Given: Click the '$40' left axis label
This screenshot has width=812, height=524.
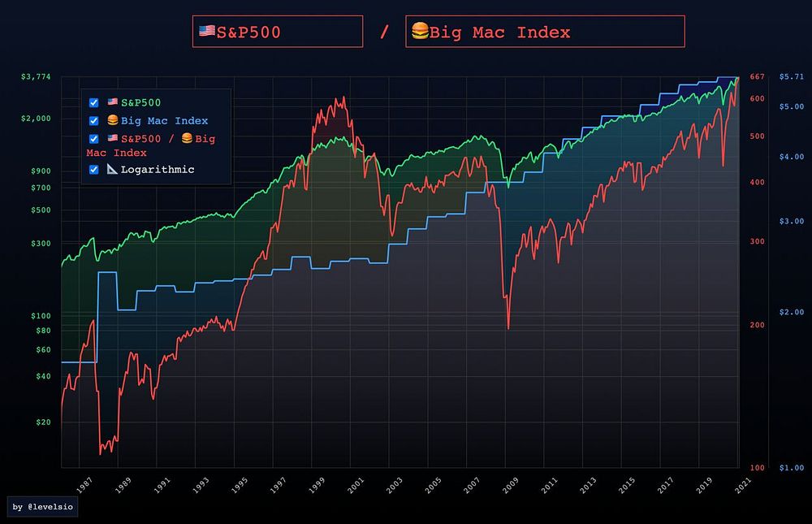Looking at the screenshot, I should (44, 377).
